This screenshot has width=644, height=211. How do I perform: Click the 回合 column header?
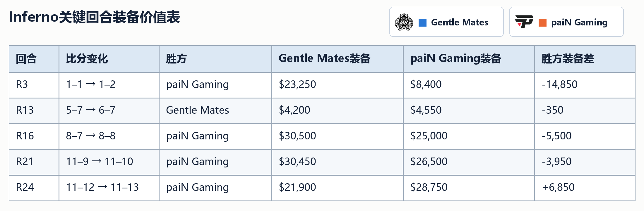[34, 59]
